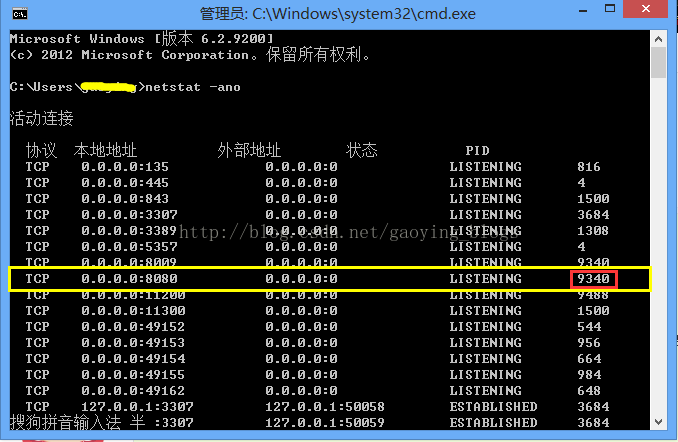The width and height of the screenshot is (678, 442).
Task: Close the command prompt window
Action: pos(646,9)
